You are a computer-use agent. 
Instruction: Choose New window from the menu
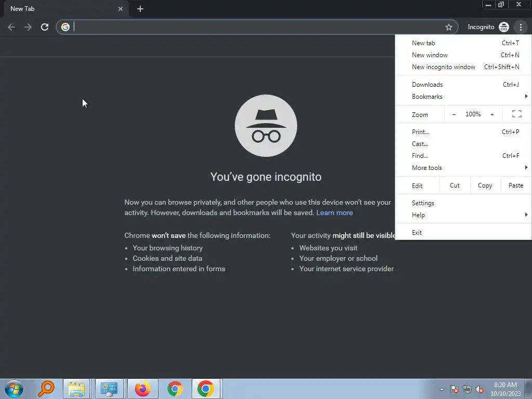(463, 55)
